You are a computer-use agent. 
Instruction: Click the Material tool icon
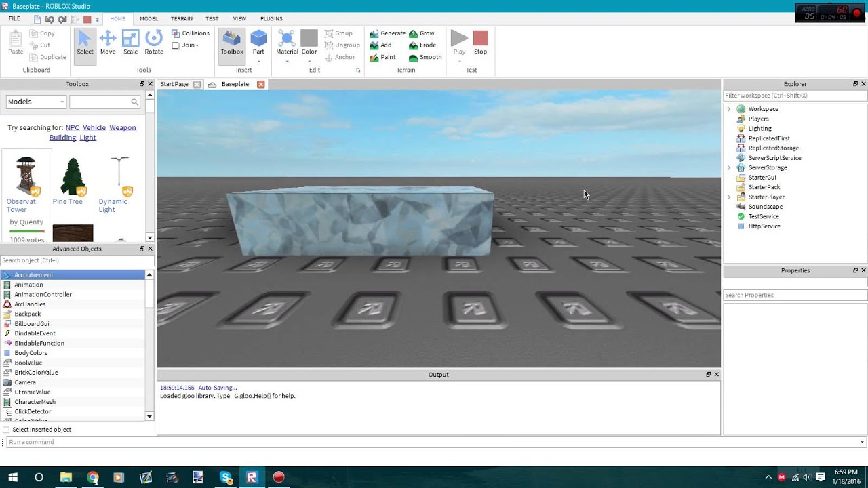point(287,38)
